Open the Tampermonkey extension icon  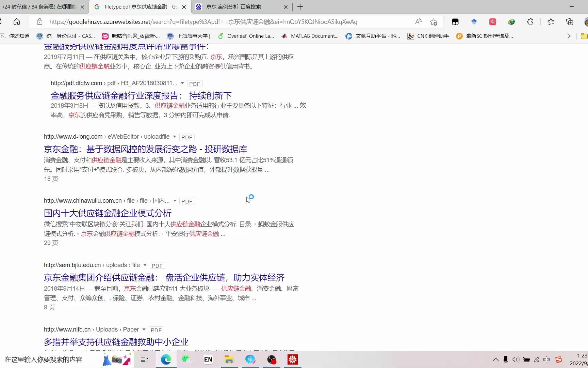coord(455,22)
